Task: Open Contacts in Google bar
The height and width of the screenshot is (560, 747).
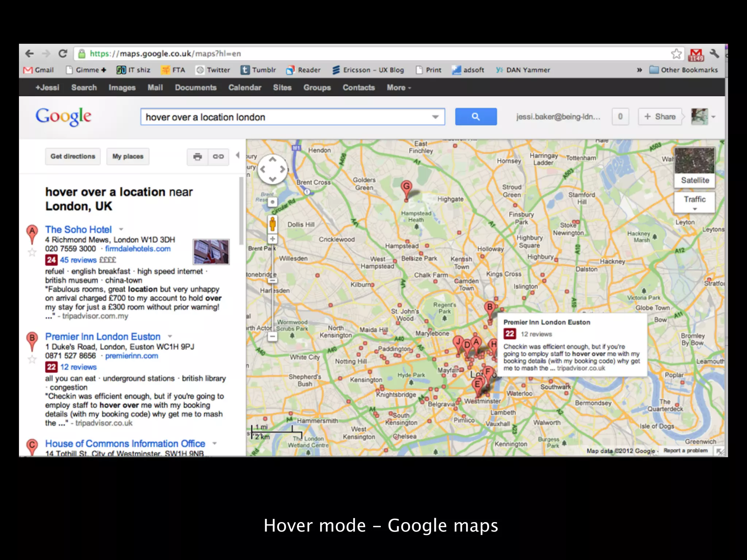Action: (359, 88)
